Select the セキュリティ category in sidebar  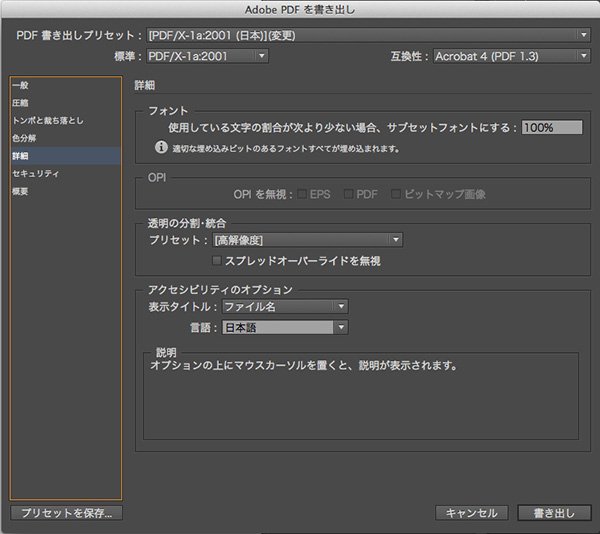point(66,174)
